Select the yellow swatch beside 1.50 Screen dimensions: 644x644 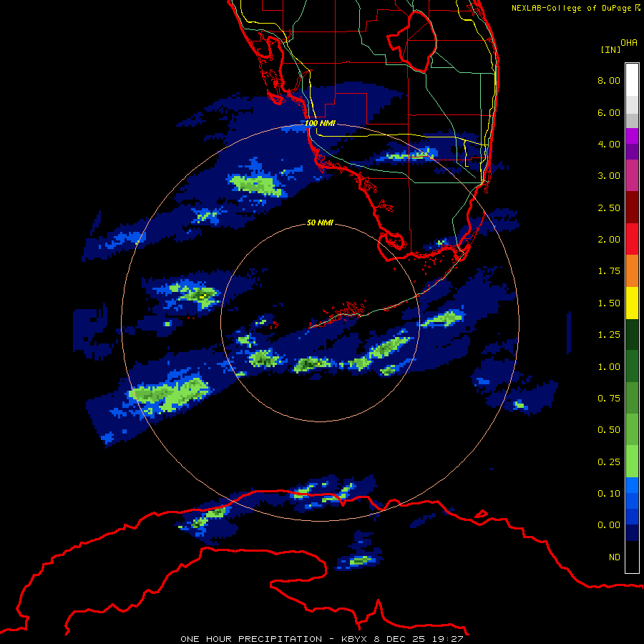(x=632, y=303)
